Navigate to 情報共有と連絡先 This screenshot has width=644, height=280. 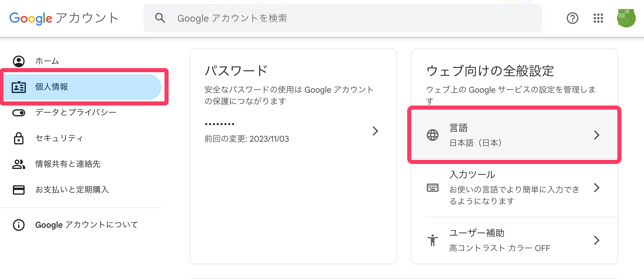[x=68, y=164]
